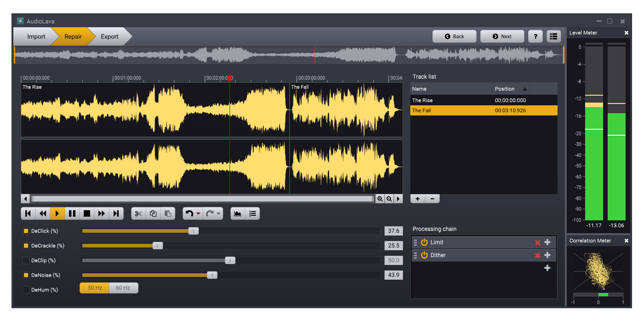
Task: Open the spectrum view icon
Action: tap(238, 213)
